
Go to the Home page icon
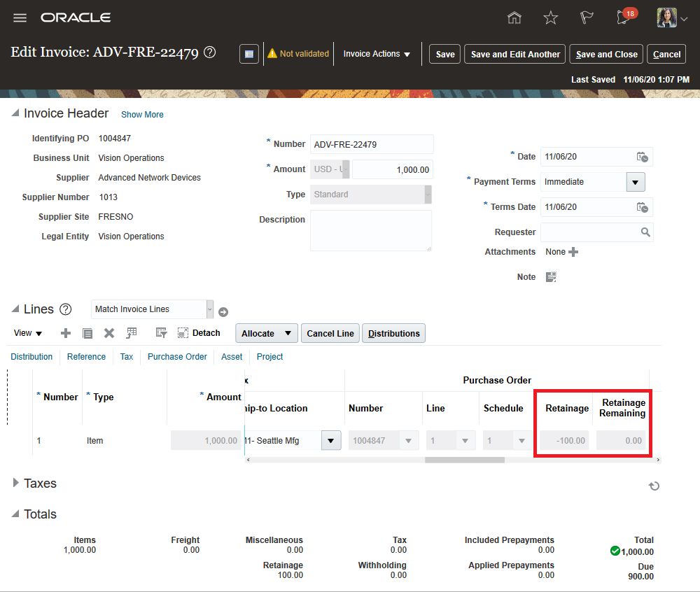(x=514, y=18)
